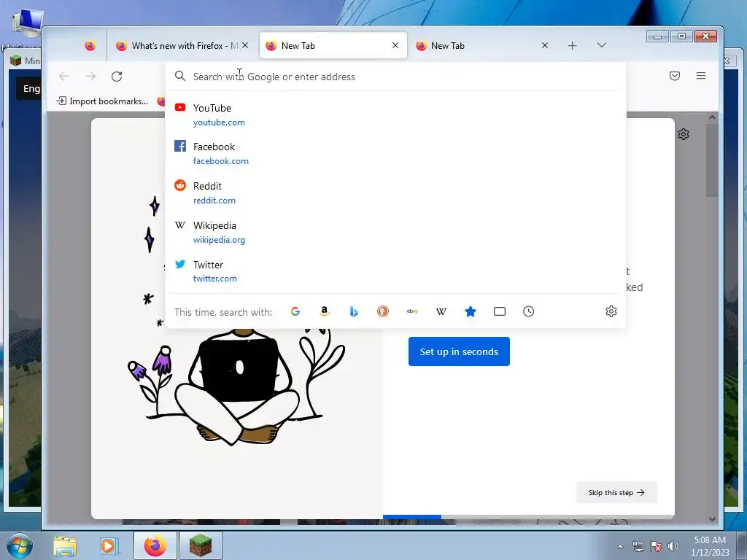Open Windows Media Player from taskbar
The width and height of the screenshot is (747, 560).
tap(109, 545)
